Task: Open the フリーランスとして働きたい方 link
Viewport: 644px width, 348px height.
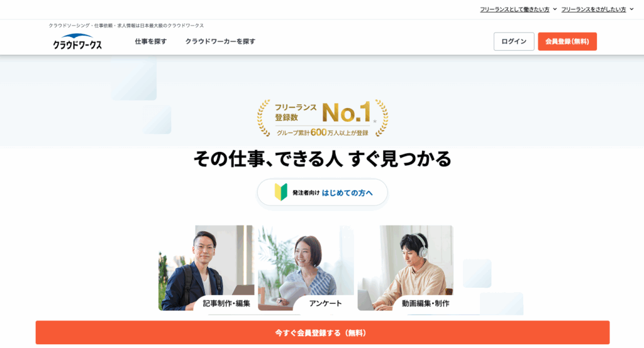Action: (514, 9)
